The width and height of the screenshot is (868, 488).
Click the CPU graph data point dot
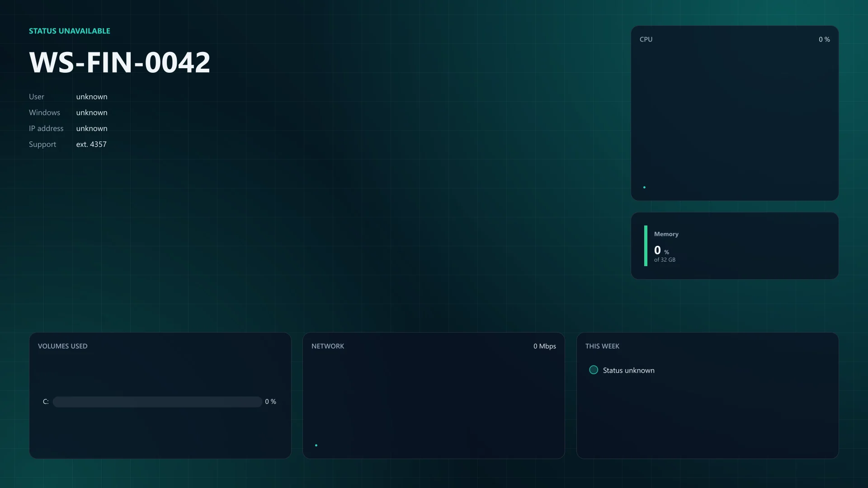point(644,187)
